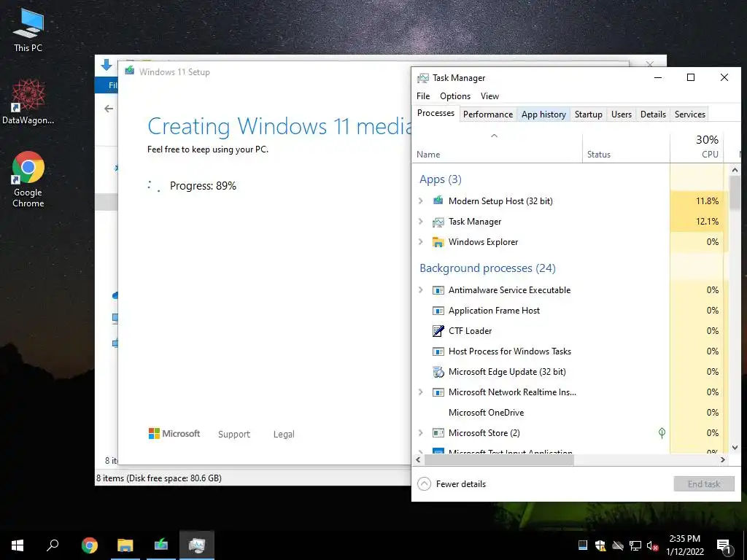Expand Antimalware Service Executable row
This screenshot has width=747, height=560.
(x=421, y=290)
